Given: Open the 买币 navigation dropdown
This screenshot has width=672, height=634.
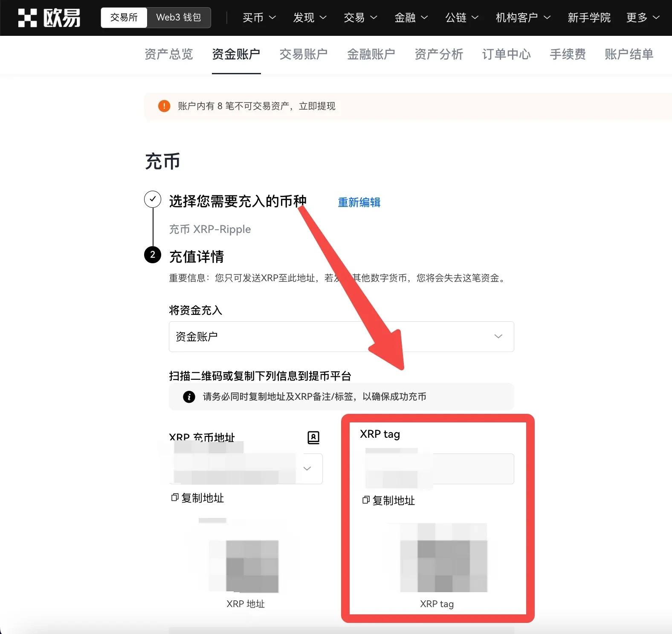Looking at the screenshot, I should [x=259, y=17].
